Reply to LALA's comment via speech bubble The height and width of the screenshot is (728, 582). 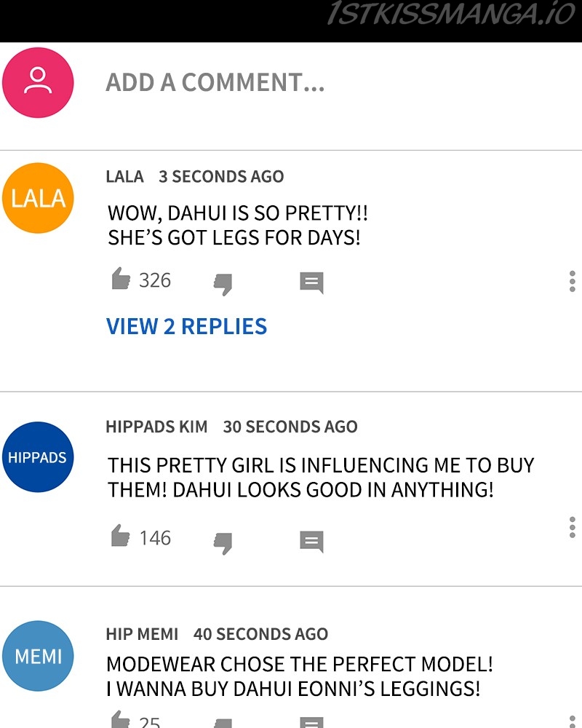(311, 282)
